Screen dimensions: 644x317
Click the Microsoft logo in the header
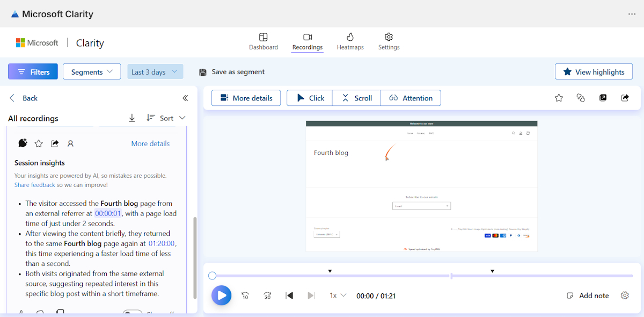point(37,42)
